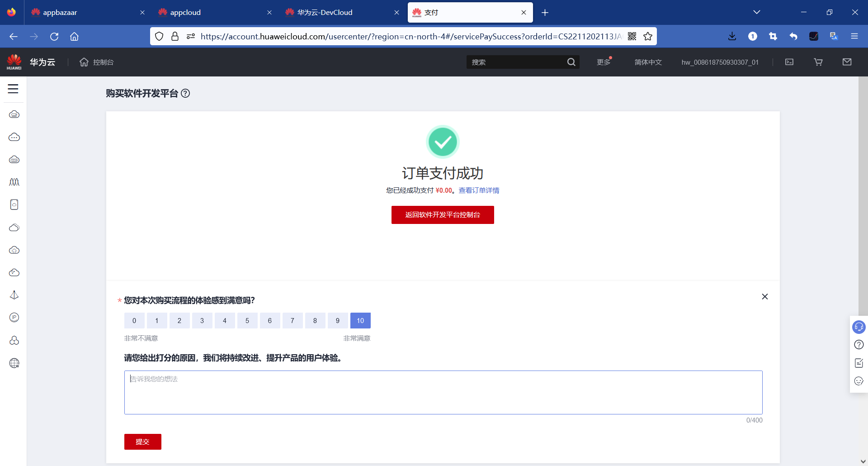Click the help question mark beside page title
The height and width of the screenshot is (466, 868).
click(x=185, y=93)
